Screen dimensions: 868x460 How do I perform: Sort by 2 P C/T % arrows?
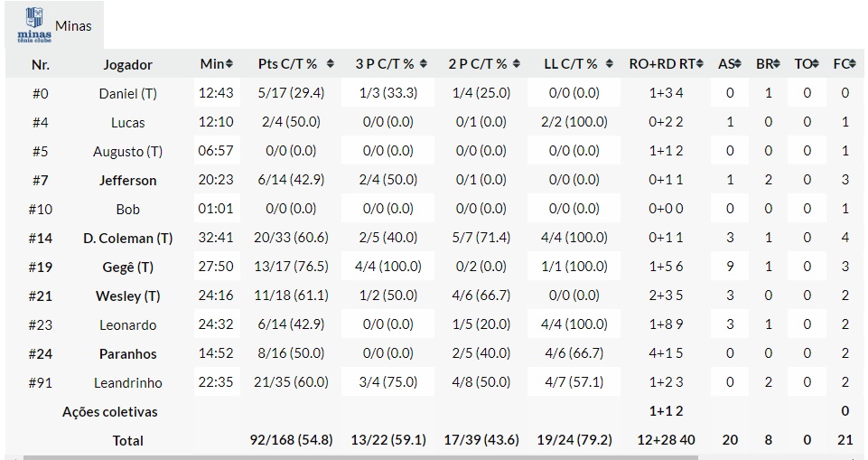point(516,64)
